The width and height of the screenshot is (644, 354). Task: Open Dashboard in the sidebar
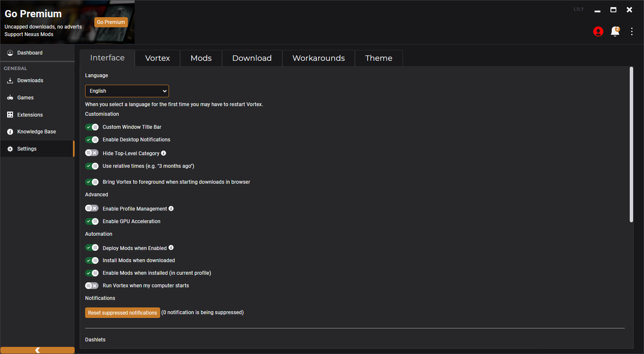coord(37,53)
